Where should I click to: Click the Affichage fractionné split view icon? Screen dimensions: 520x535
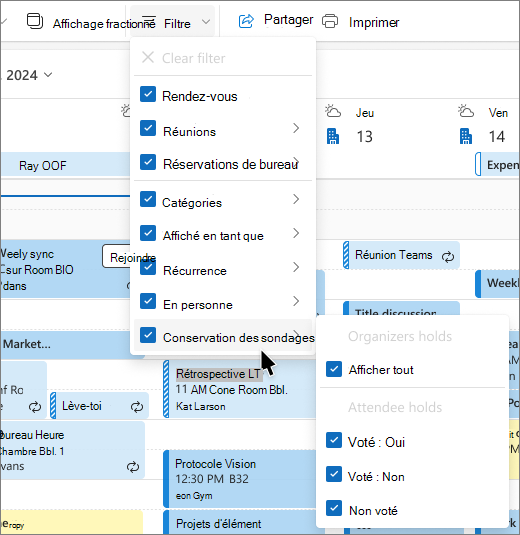pos(35,21)
